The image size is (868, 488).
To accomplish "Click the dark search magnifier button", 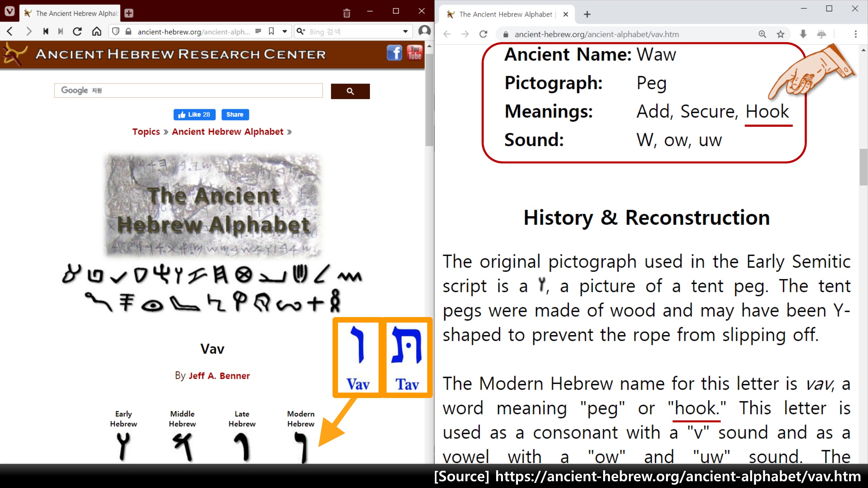I will [350, 91].
